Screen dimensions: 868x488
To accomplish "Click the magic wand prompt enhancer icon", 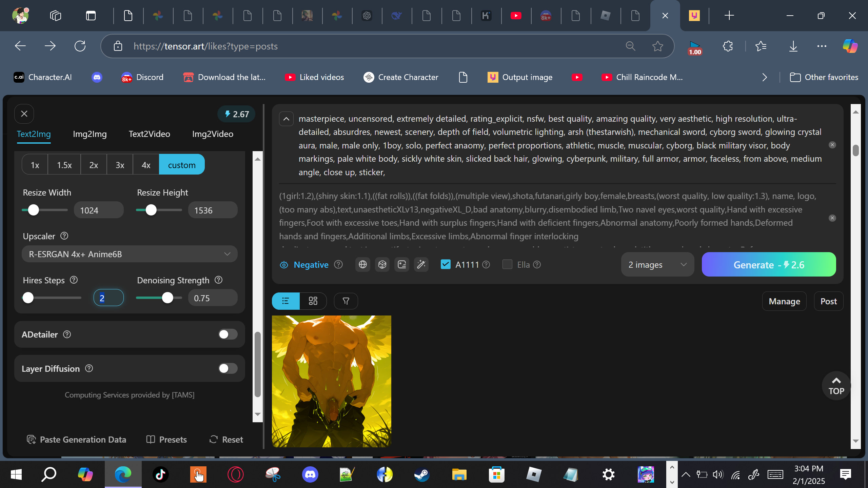I will [x=421, y=265].
